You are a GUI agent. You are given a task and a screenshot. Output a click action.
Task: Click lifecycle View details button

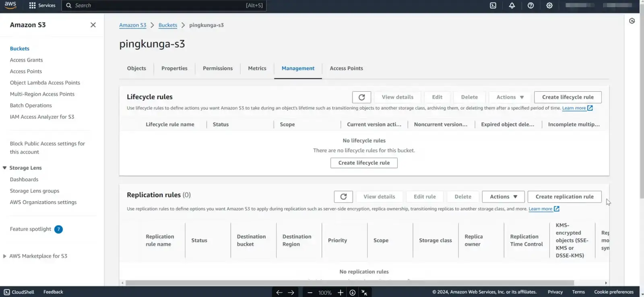point(397,97)
